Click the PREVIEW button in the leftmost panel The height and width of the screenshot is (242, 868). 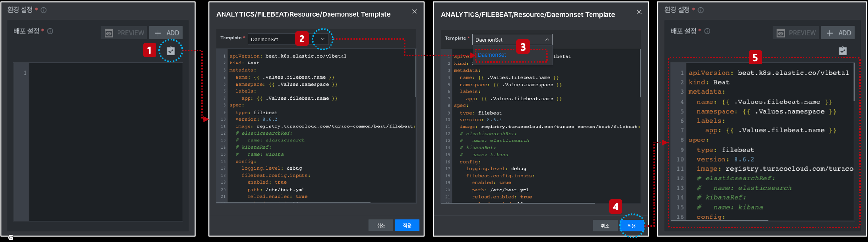click(124, 33)
